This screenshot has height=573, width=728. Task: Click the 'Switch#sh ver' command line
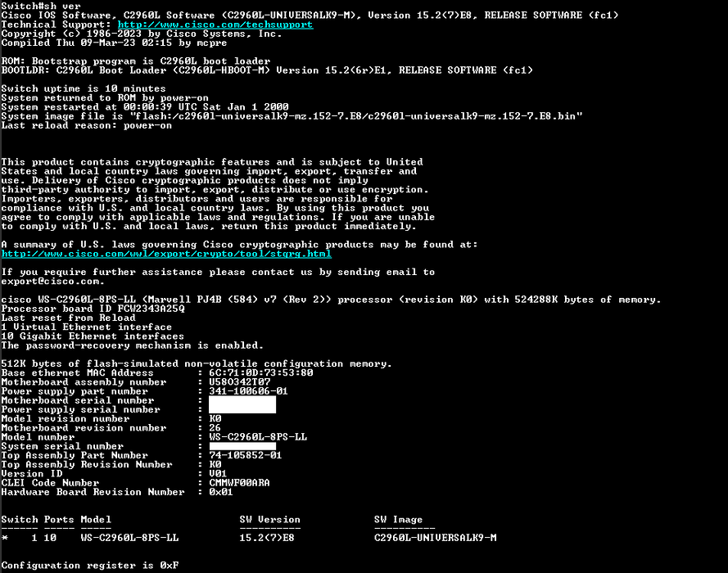click(41, 6)
